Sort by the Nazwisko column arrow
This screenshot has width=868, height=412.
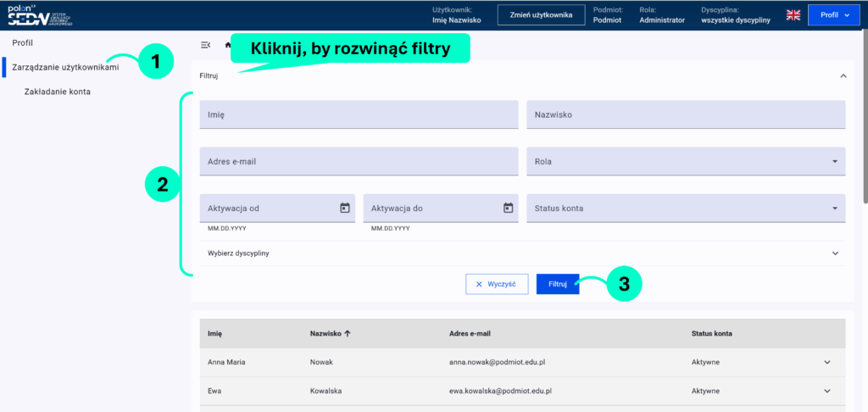click(x=348, y=334)
